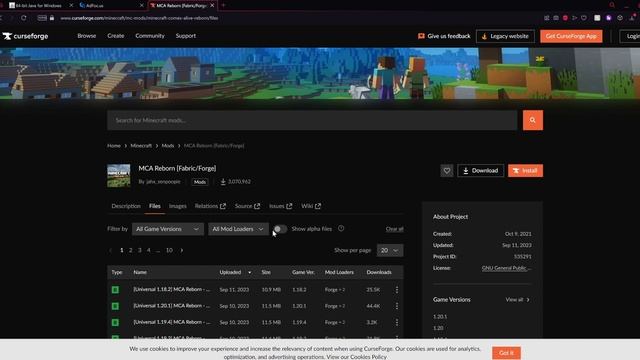Reload the page with browser refresh icon
640x360 pixels.
pos(24,18)
